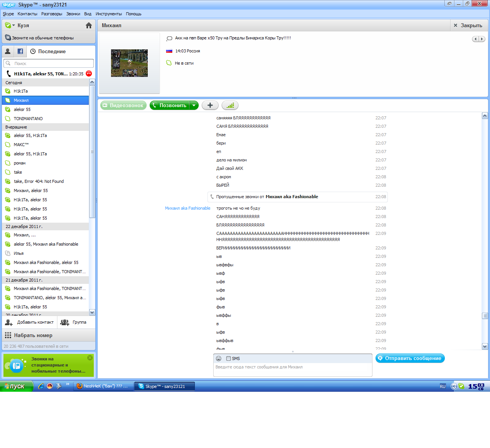The width and height of the screenshot is (490, 448).
Task: Click chat scrollbar down arrow
Action: tap(485, 347)
